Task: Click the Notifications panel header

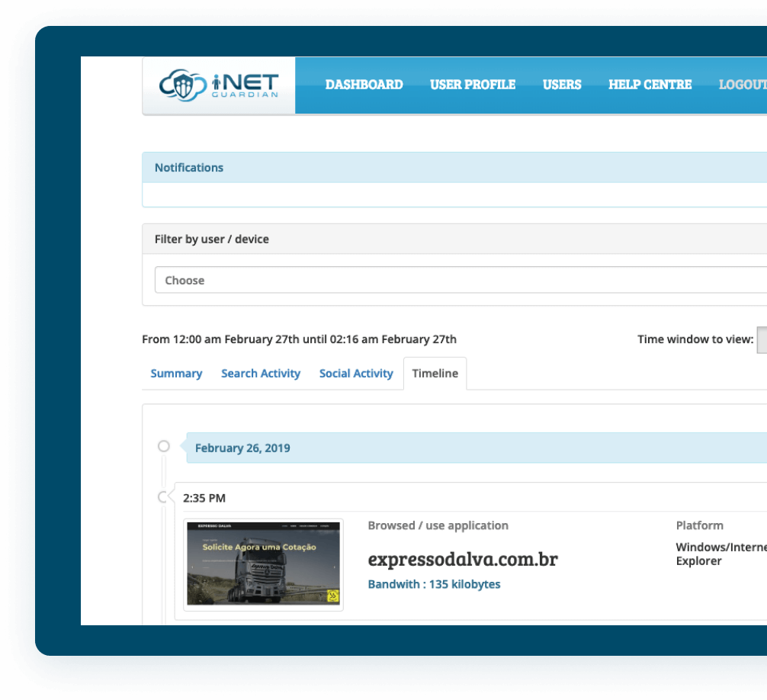Action: tap(454, 167)
